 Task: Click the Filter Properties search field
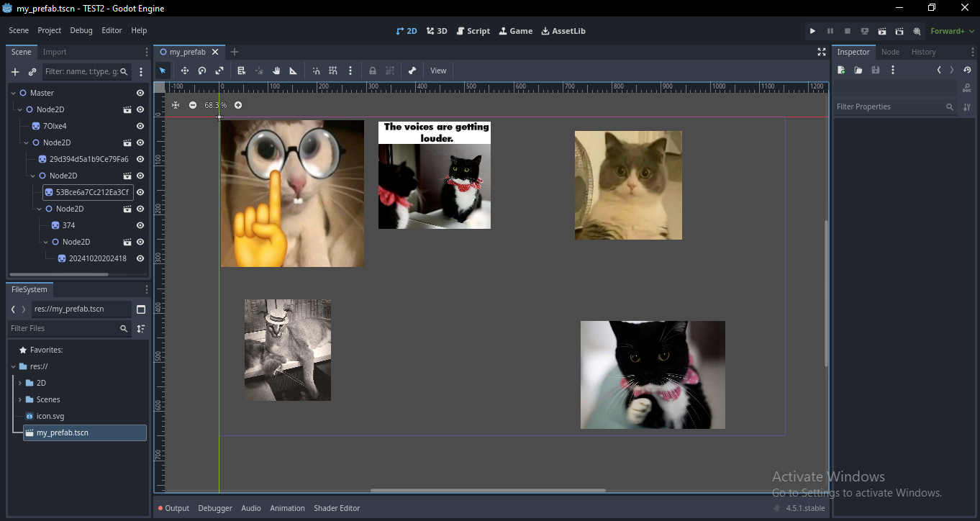tap(890, 107)
